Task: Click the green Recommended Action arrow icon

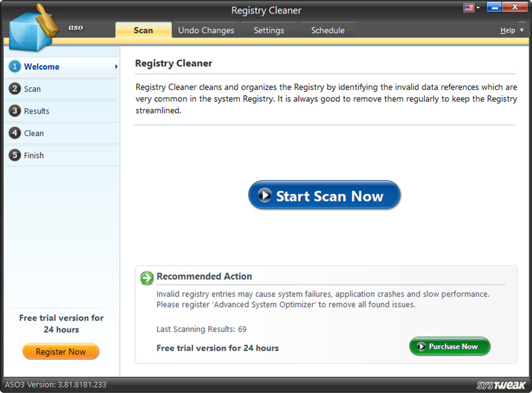Action: [146, 278]
